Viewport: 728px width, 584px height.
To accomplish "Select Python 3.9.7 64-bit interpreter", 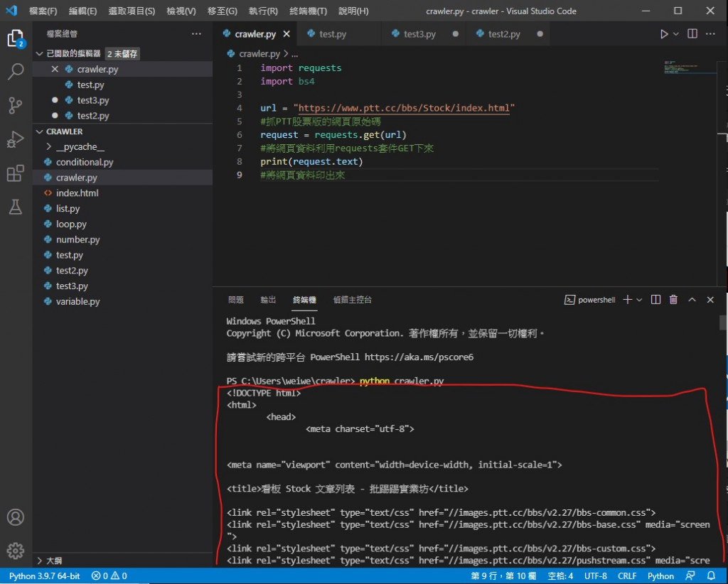I will [45, 575].
